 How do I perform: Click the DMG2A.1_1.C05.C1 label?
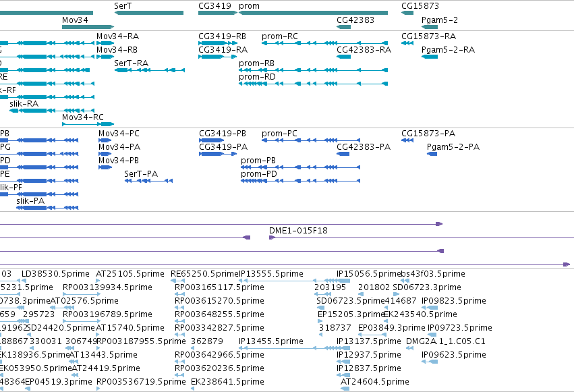coord(446,341)
